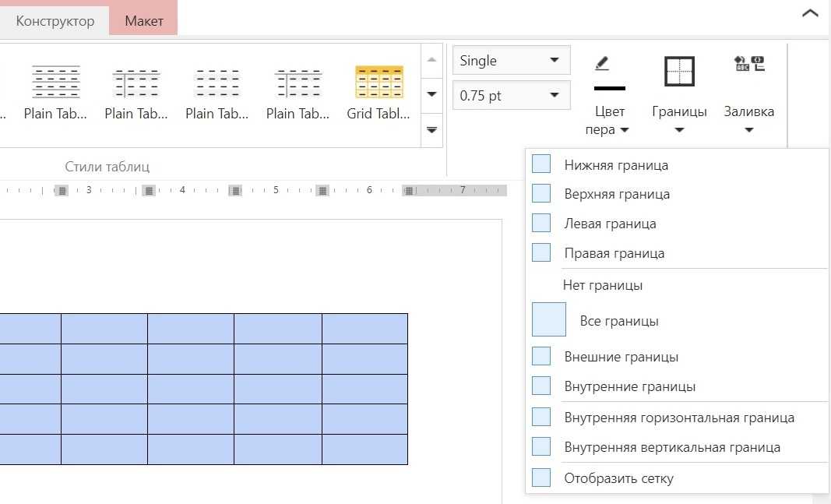
Task: Apply the all borders icon
Action: tap(548, 320)
